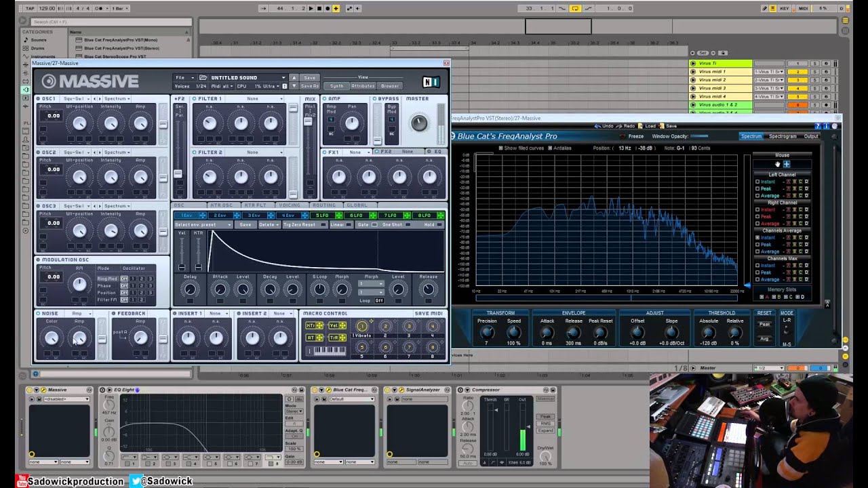Check Show filled curves in FreqAnalyst
The height and width of the screenshot is (488, 868).
[x=500, y=148]
